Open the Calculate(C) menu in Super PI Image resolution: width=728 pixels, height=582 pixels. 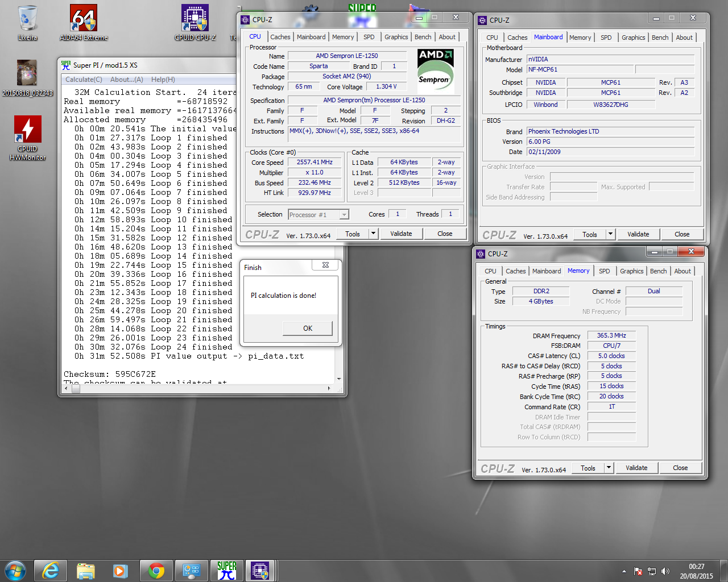[x=84, y=80]
